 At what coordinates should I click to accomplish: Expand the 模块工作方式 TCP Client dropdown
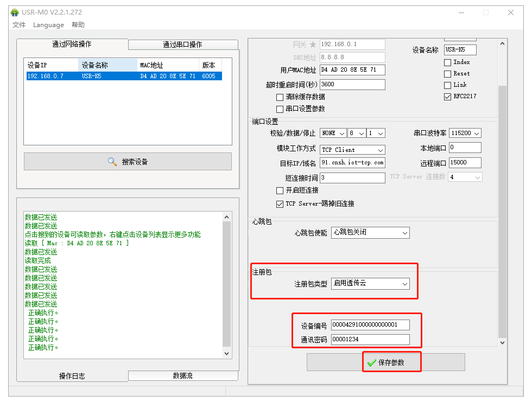(353, 150)
